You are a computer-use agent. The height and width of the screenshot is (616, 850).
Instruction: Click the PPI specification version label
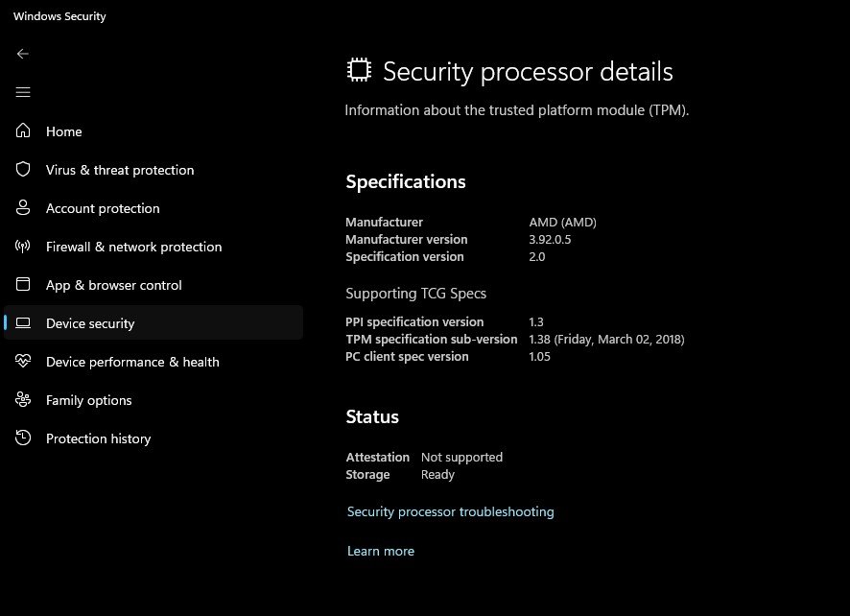pos(414,321)
